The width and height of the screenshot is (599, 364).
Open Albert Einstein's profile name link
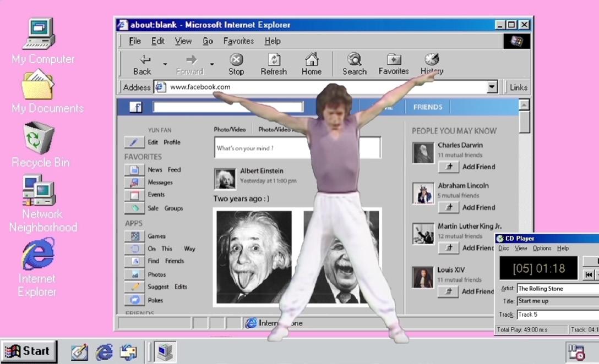262,171
